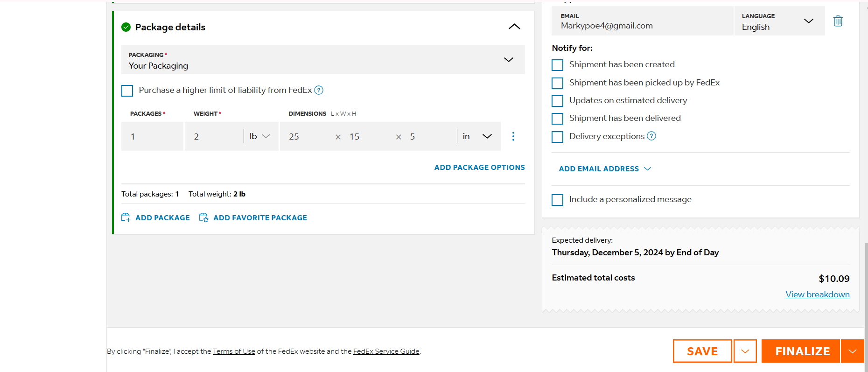Open liability limit help question-mark icon

pyautogui.click(x=319, y=90)
